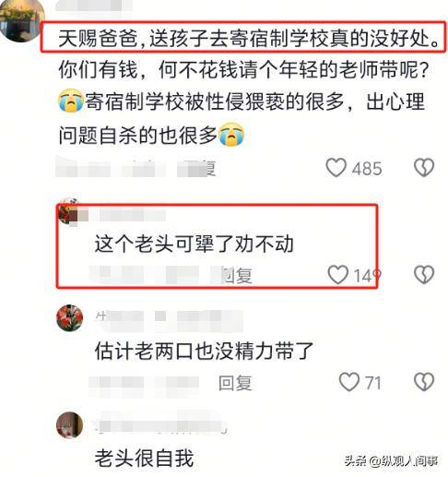The width and height of the screenshot is (448, 477).
Task: Like the comment with 485 likes
Action: coord(336,167)
